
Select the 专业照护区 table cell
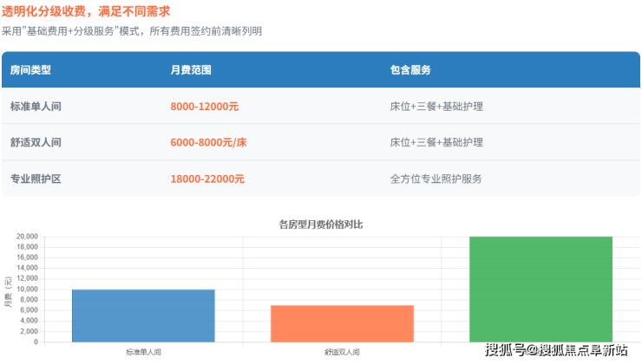tap(36, 179)
